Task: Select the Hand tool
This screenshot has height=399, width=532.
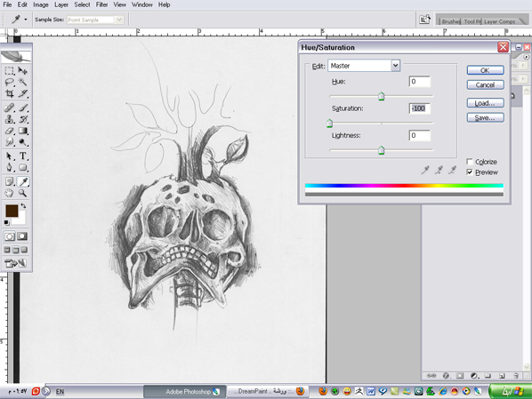Action: click(9, 193)
